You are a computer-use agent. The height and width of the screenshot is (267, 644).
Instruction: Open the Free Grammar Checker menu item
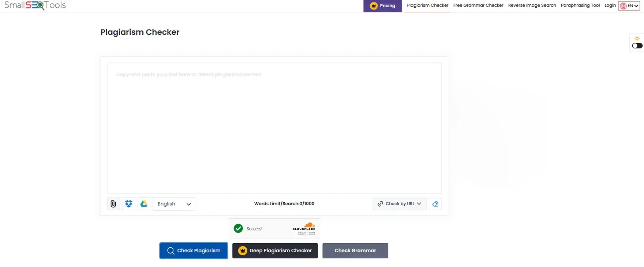pos(478,5)
